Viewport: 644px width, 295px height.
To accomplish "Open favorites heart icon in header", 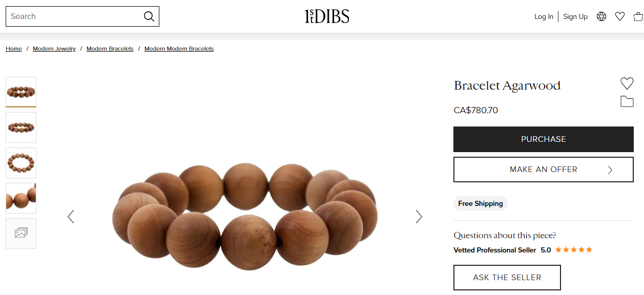I will (620, 16).
